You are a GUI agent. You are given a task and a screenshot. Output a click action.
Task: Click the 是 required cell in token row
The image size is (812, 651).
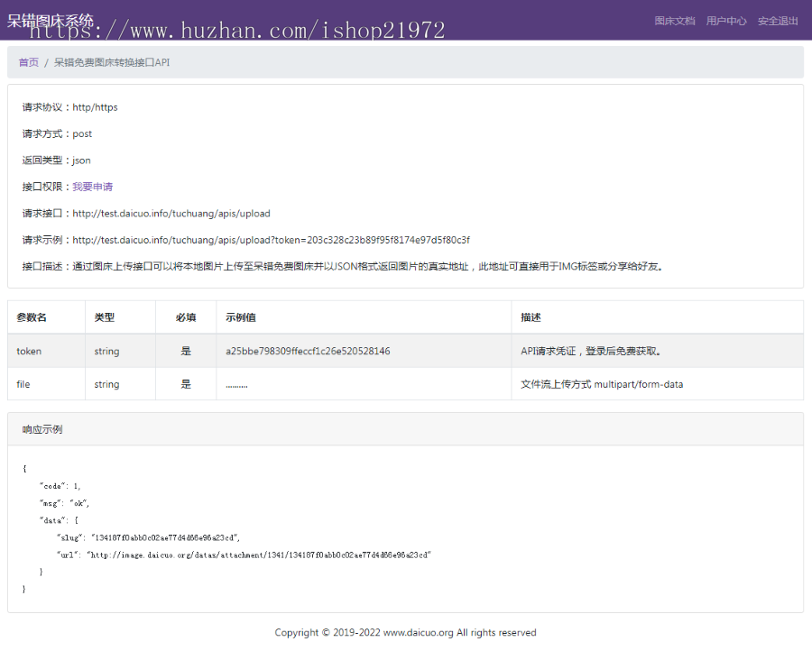point(186,351)
